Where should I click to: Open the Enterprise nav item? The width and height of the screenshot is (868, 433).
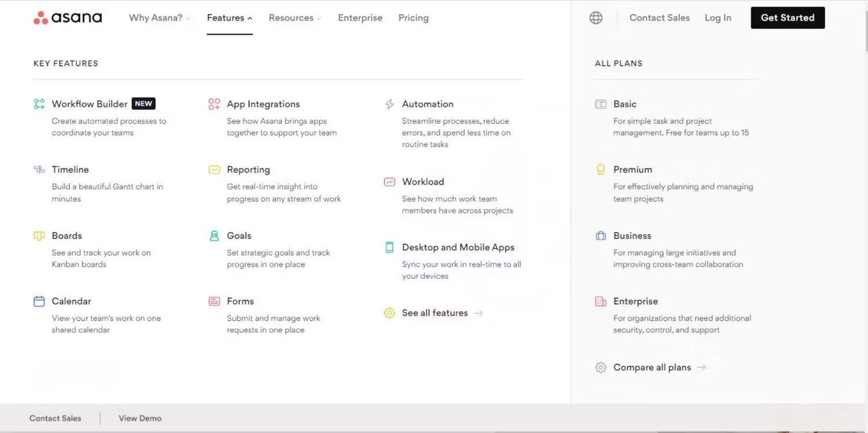[360, 18]
